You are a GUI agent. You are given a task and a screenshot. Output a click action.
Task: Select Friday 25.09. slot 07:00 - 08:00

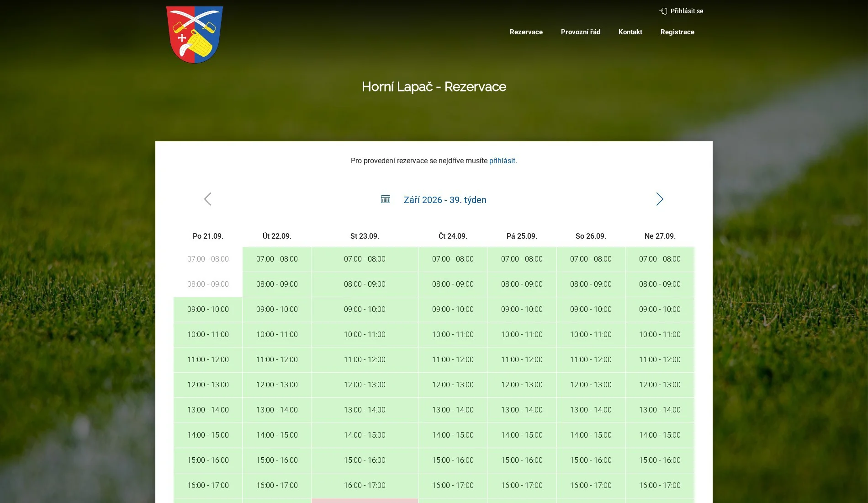(522, 259)
